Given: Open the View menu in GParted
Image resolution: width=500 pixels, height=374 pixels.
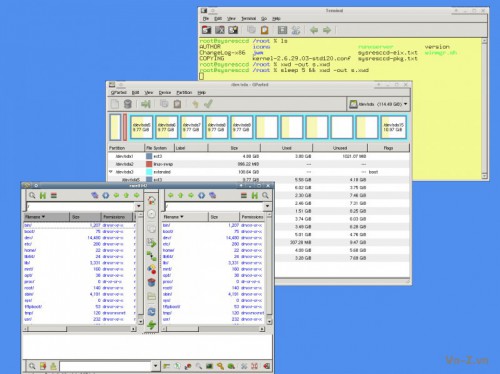Looking at the screenshot, I should [149, 92].
